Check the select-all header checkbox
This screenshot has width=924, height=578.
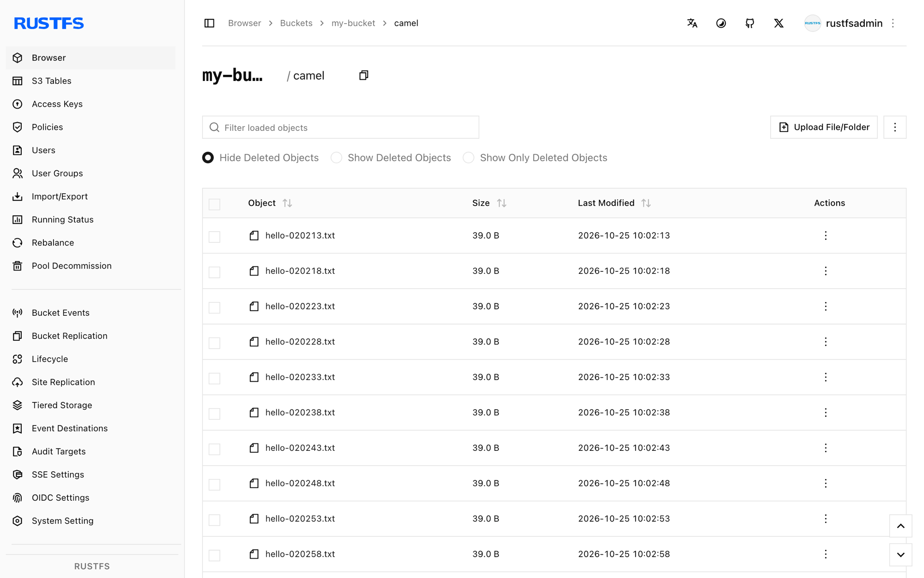[x=214, y=204]
